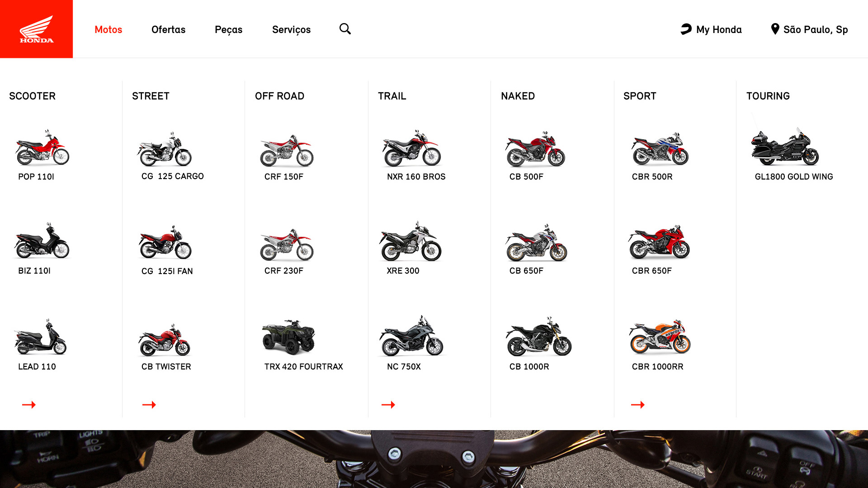Click the Honda wing logo
868x488 pixels.
coord(36,29)
